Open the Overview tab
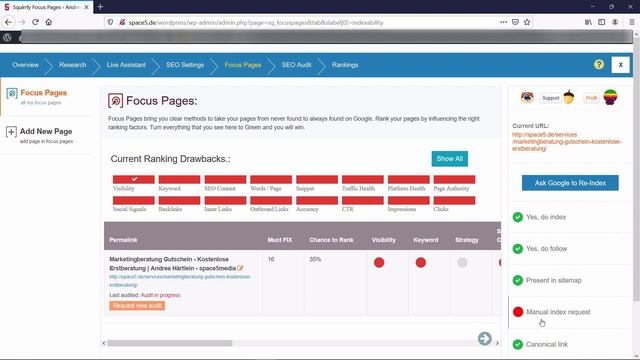 pos(25,65)
